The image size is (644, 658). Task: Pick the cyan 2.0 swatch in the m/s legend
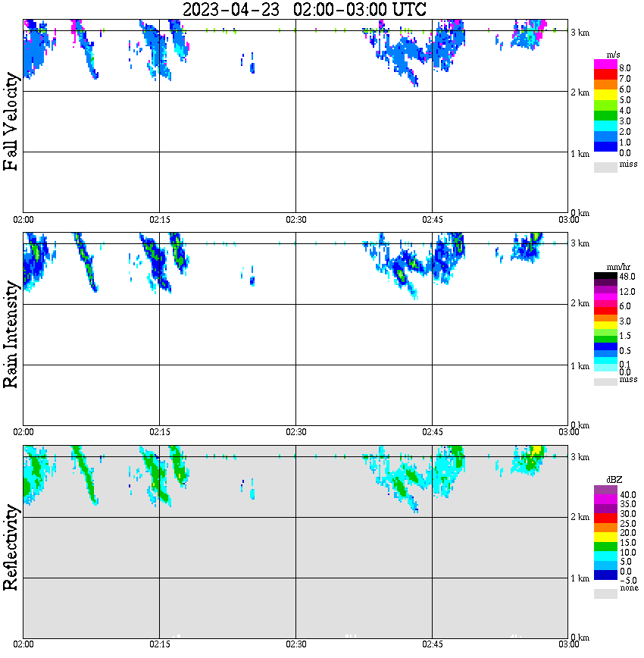pyautogui.click(x=605, y=126)
